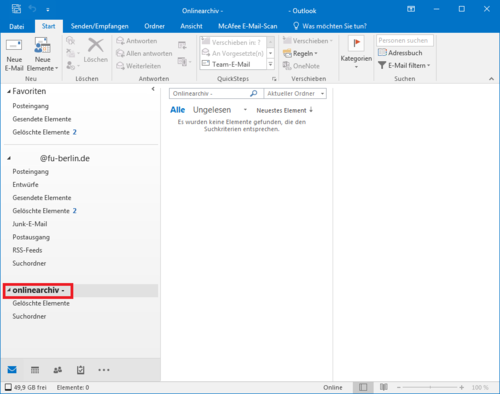Filter by Ungelesen messages

212,110
